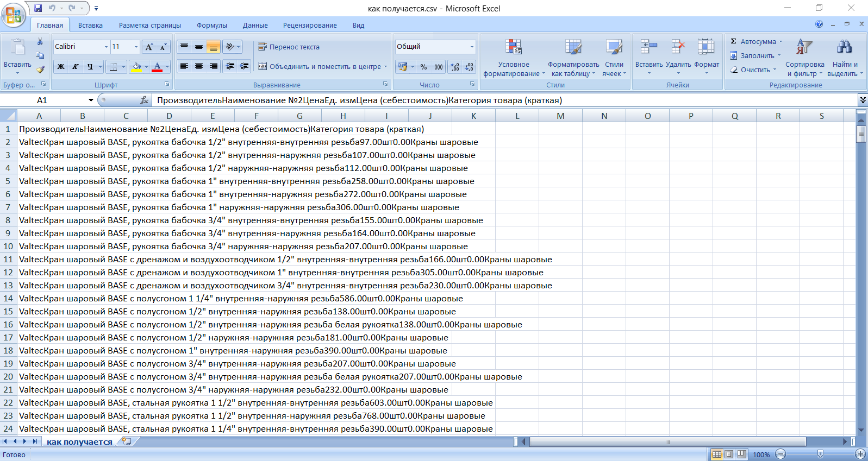Open the Данные ribbon tab

[255, 25]
